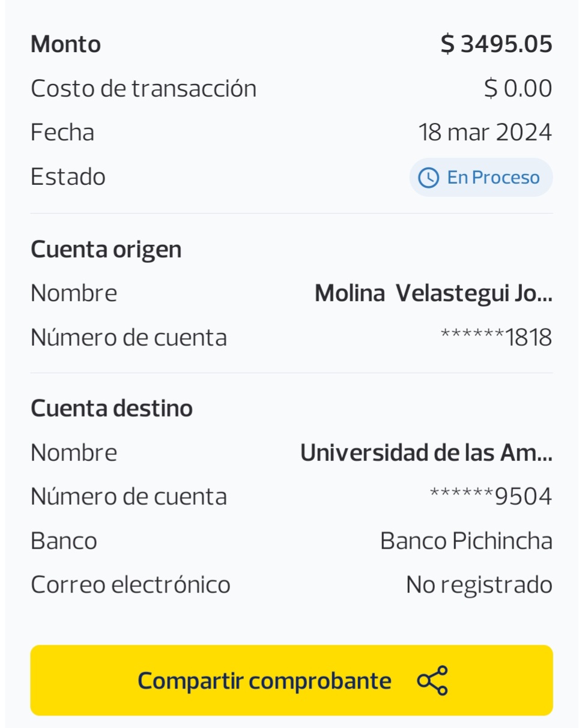Screen dimensions: 582x728
Task: Click the share icon on the yellow button
Action: tap(432, 681)
